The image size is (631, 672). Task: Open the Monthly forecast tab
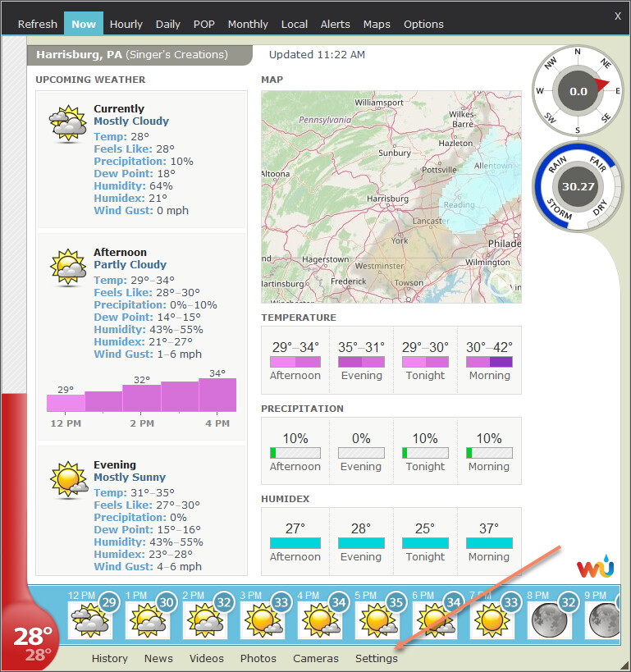[248, 25]
